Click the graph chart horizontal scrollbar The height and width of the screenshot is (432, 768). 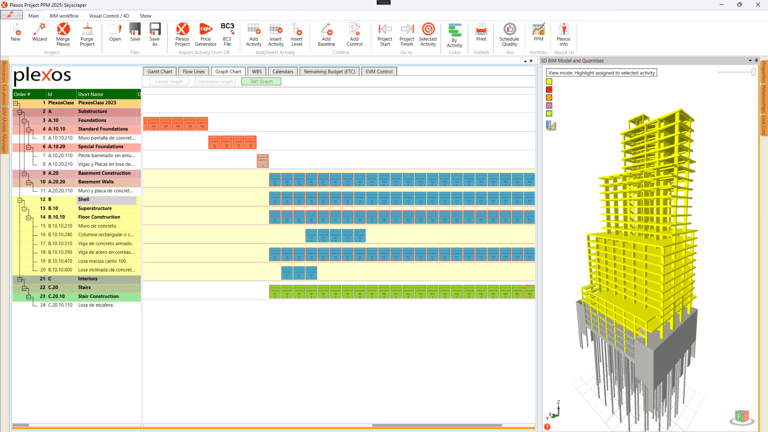click(x=437, y=425)
